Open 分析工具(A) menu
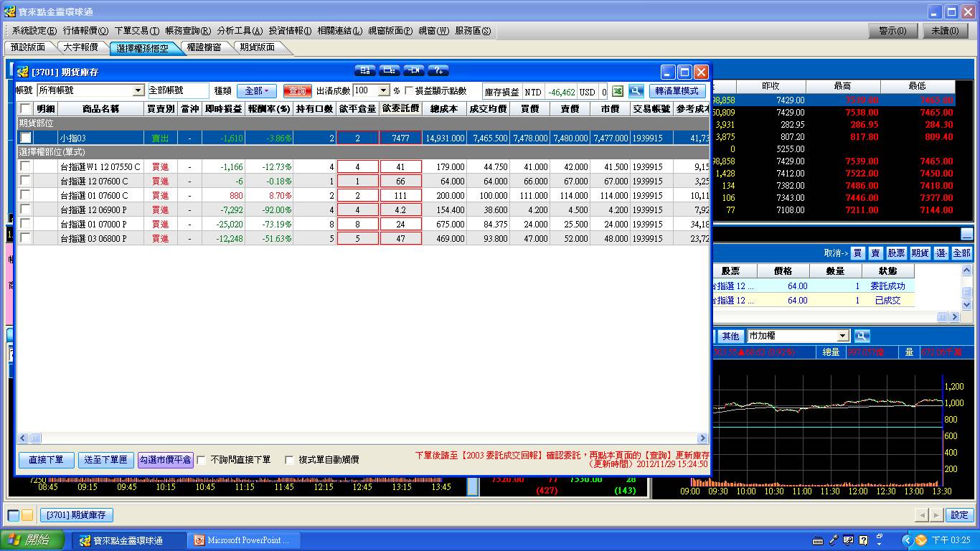980x551 pixels. pos(240,31)
